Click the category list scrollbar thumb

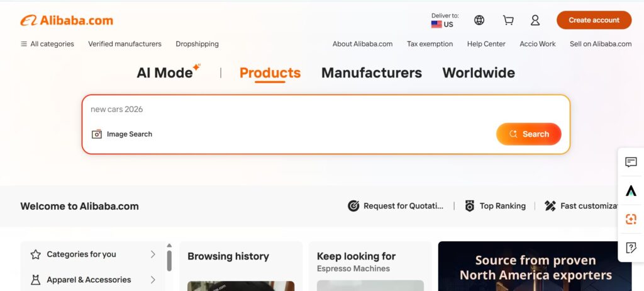(169, 261)
